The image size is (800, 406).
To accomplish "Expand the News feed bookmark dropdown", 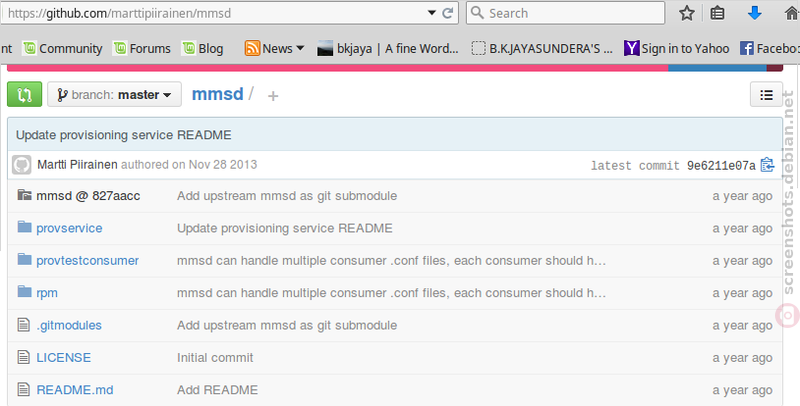I will point(274,48).
